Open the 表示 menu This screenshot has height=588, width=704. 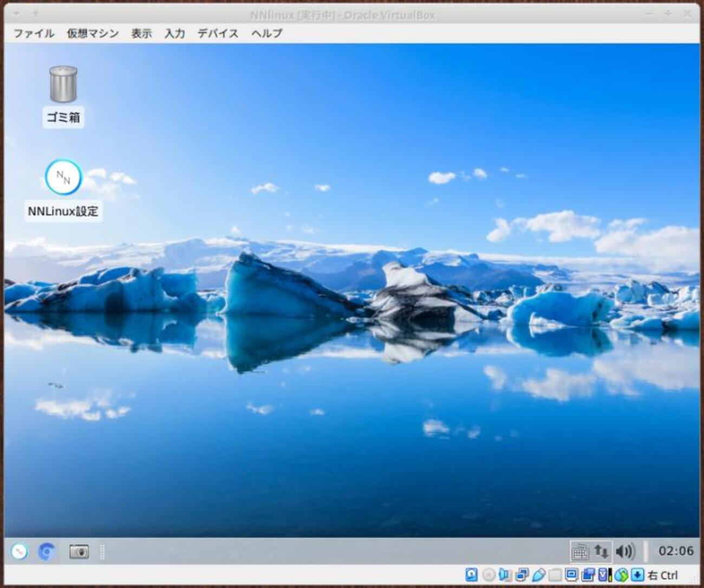(x=141, y=33)
